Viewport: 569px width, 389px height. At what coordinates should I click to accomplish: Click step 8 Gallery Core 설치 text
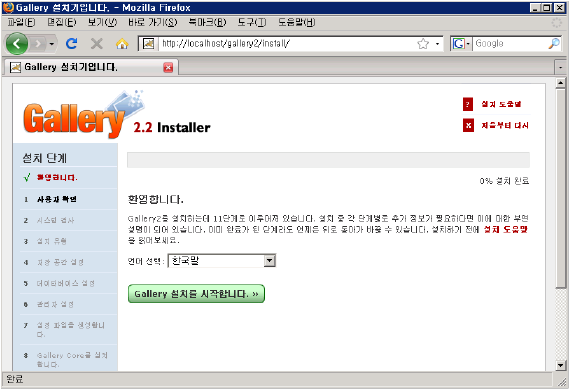point(72,360)
